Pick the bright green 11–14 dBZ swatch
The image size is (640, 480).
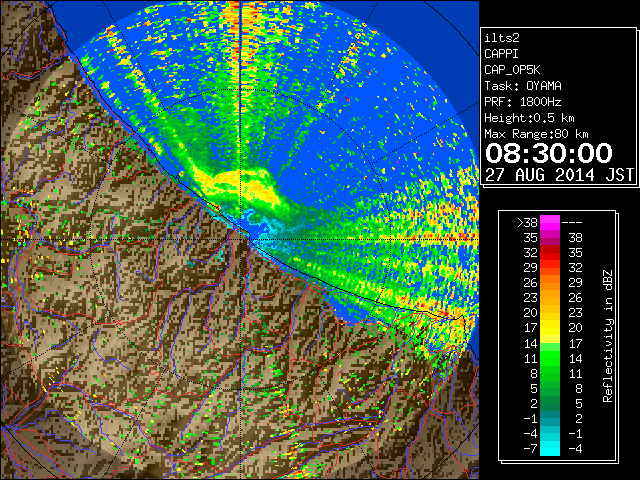tap(550, 358)
